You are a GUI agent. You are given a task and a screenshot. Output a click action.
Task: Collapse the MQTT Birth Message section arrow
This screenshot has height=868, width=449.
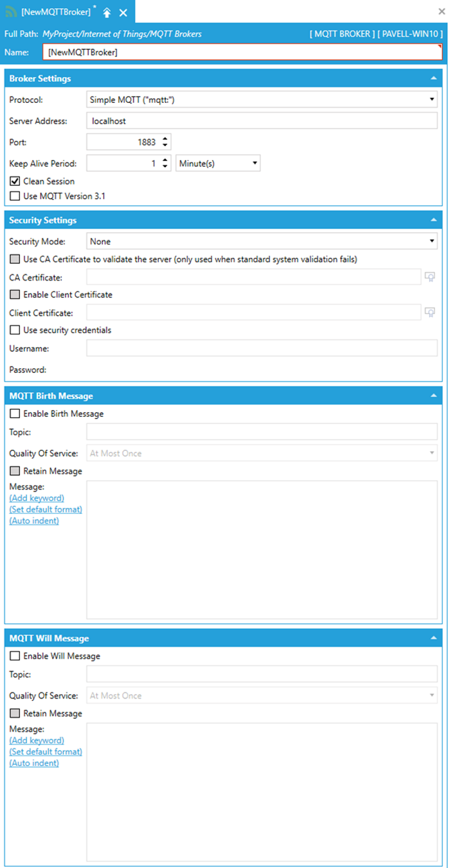433,396
